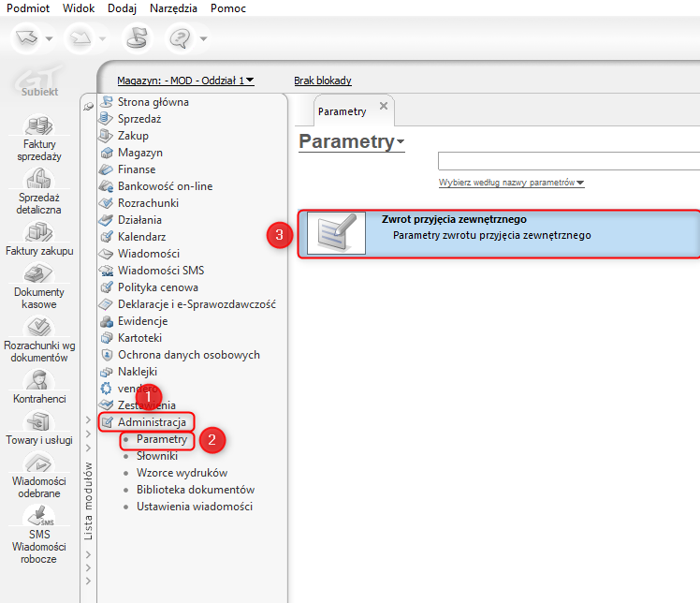The width and height of the screenshot is (700, 603).
Task: Select the Działania module
Action: 139,220
